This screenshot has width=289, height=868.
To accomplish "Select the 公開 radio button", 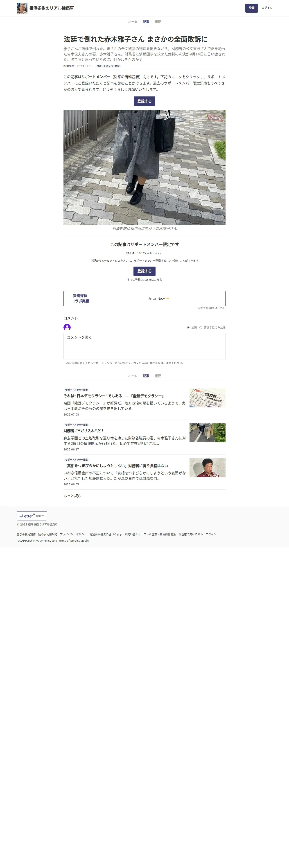I will click(x=188, y=327).
